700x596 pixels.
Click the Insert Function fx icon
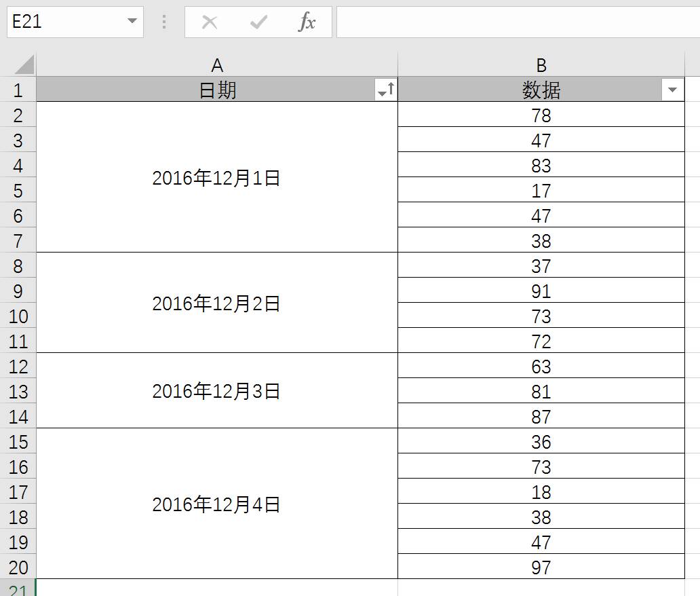(307, 22)
